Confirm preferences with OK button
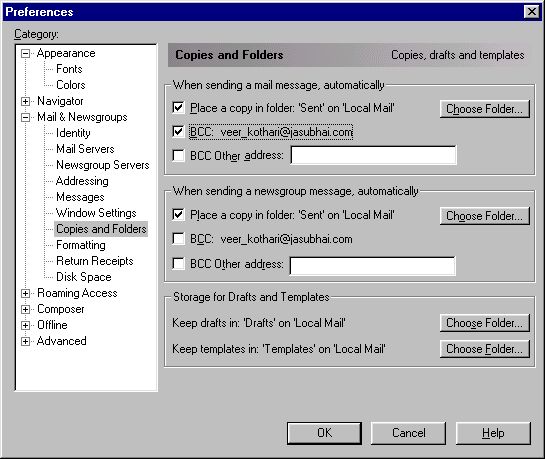This screenshot has width=545, height=459. click(324, 433)
